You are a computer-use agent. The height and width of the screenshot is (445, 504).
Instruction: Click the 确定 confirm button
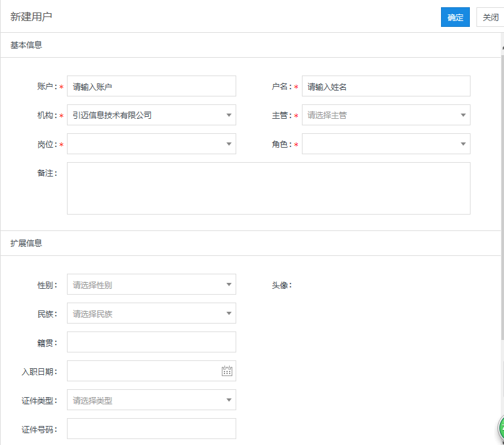click(x=455, y=17)
